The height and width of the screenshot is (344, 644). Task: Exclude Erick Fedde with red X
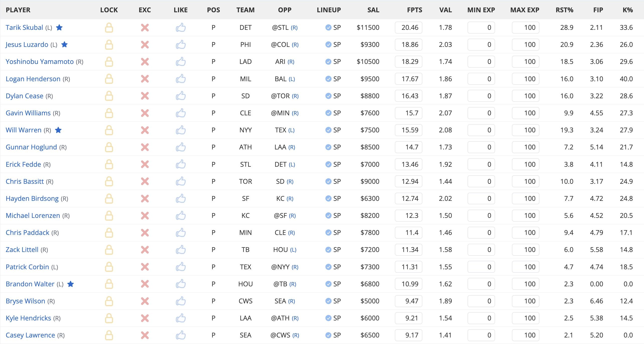click(x=145, y=164)
